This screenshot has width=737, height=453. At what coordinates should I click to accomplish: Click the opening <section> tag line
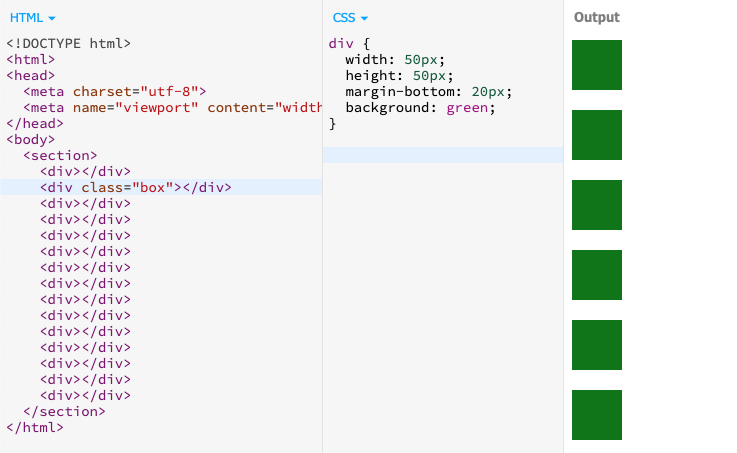pos(60,155)
